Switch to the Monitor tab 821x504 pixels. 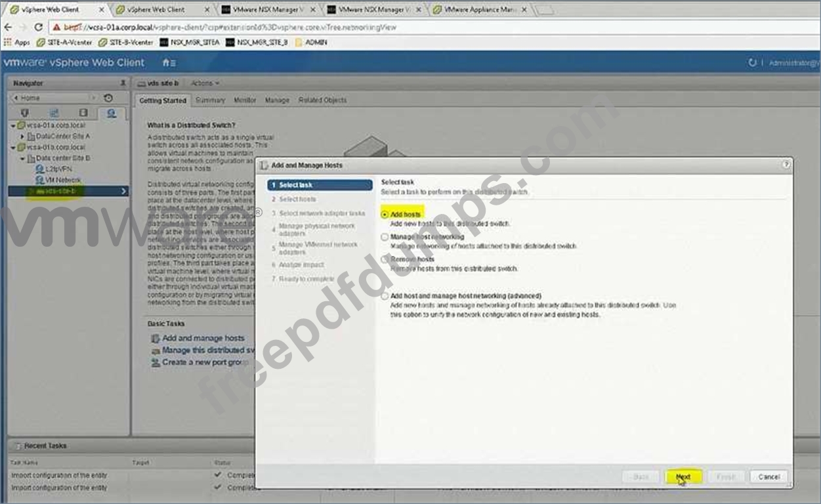tap(245, 100)
